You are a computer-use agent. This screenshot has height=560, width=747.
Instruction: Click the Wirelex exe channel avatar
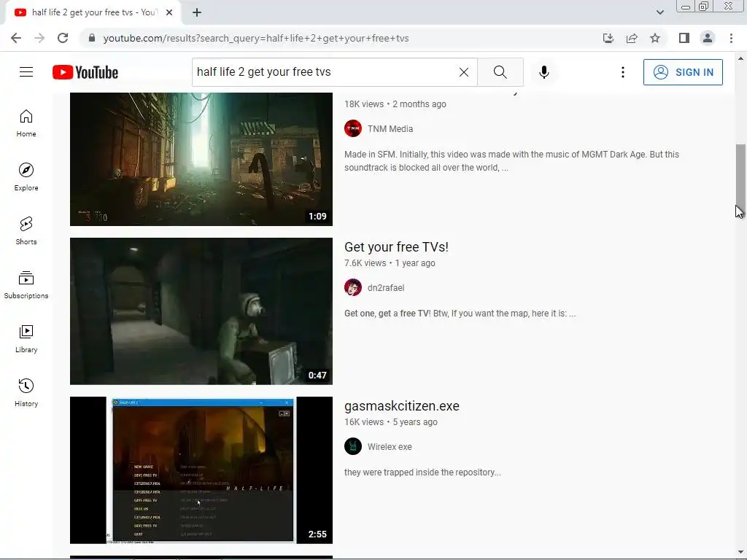[353, 447]
